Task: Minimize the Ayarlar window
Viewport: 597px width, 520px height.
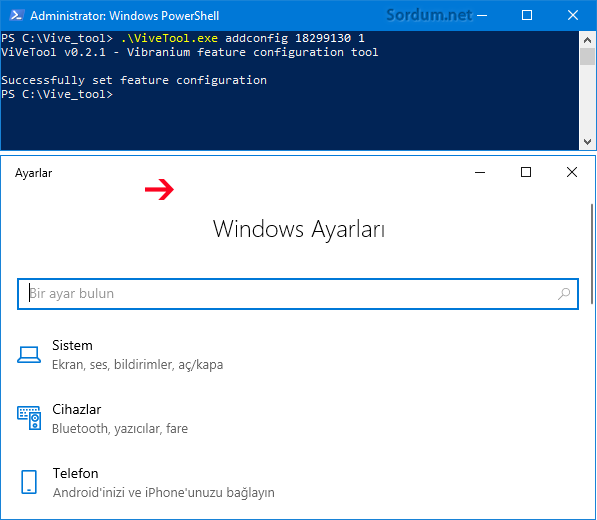Action: 480,172
